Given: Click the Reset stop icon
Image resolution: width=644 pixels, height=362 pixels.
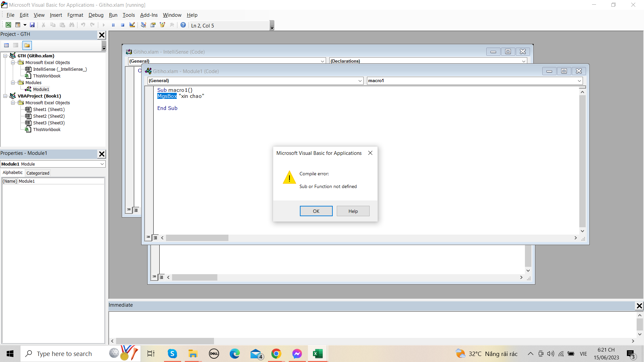Looking at the screenshot, I should (x=123, y=25).
